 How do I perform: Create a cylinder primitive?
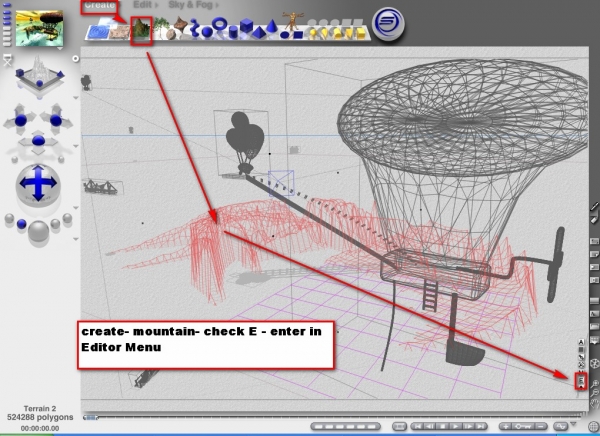click(233, 33)
